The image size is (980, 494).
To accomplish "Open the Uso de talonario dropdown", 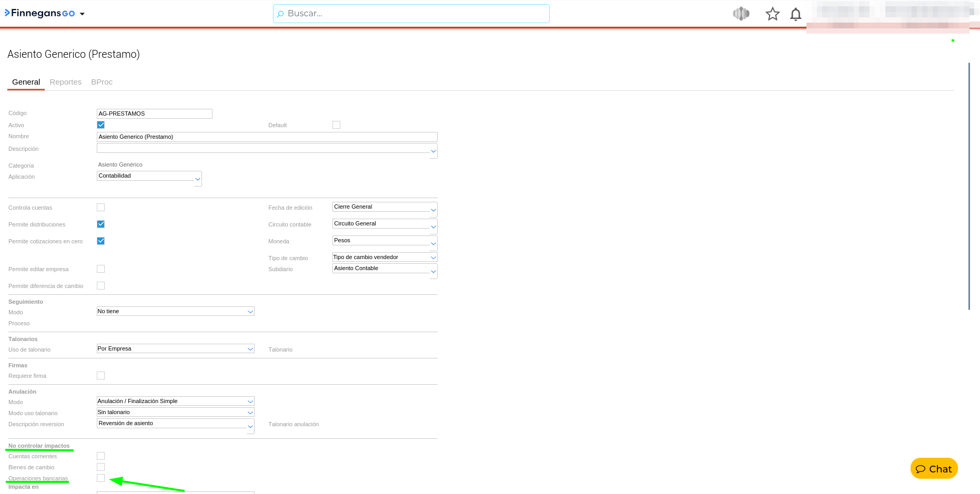I will 250,349.
